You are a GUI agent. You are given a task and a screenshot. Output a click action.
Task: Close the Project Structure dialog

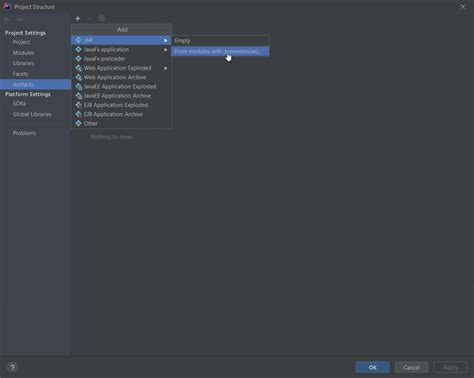[x=463, y=7]
